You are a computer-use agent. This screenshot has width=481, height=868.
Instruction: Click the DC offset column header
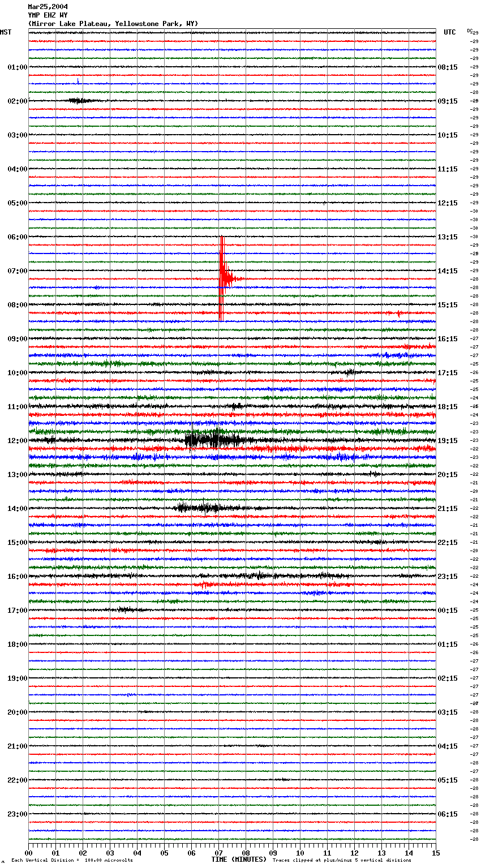pos(470,31)
